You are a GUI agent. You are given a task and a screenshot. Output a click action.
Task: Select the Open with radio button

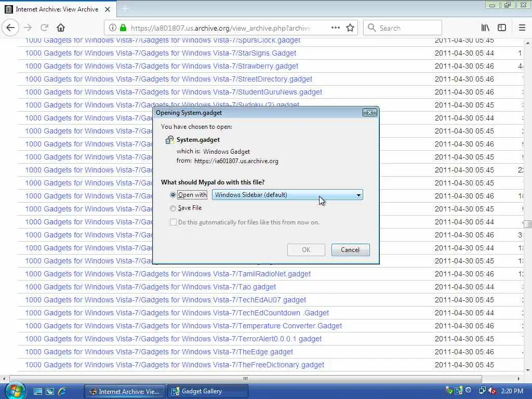(x=172, y=195)
